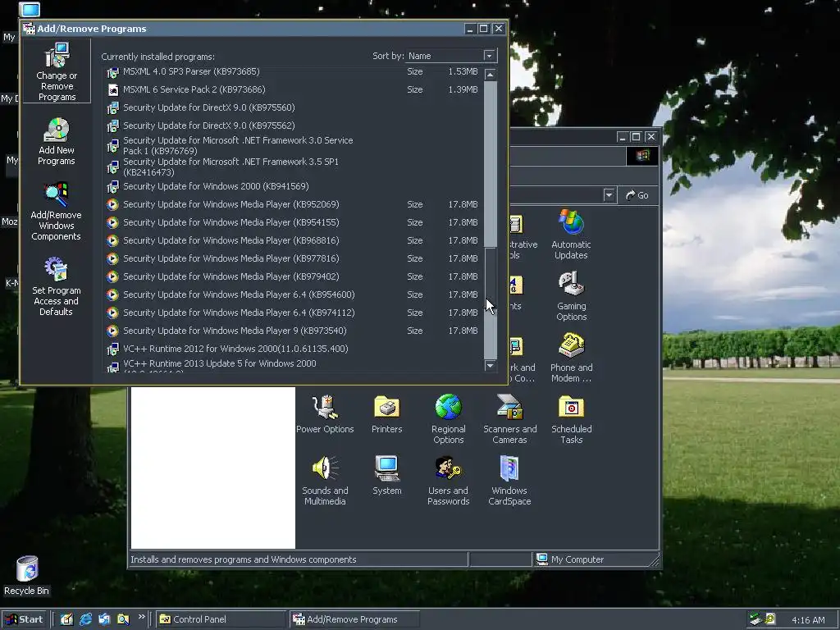This screenshot has width=840, height=630.
Task: Select Windows Media Player update (KB968816)
Action: [x=292, y=240]
